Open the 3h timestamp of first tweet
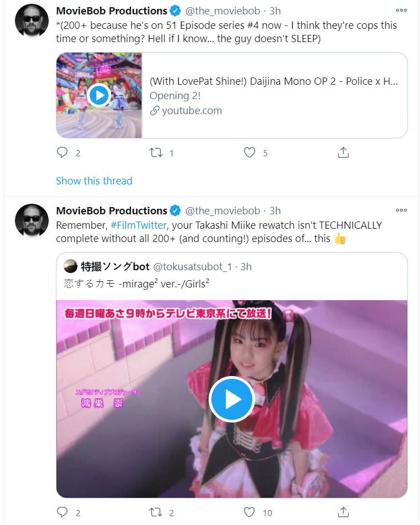This screenshot has width=420, height=525. coord(275,11)
